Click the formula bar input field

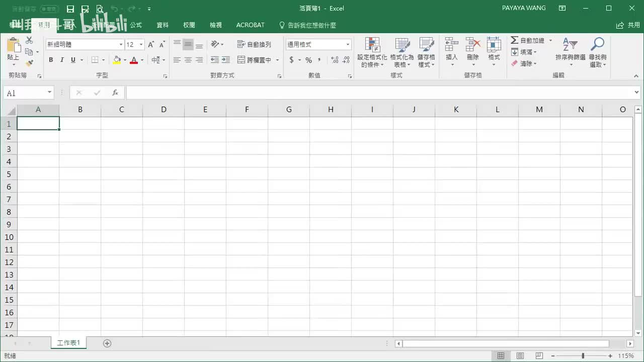[x=380, y=93]
